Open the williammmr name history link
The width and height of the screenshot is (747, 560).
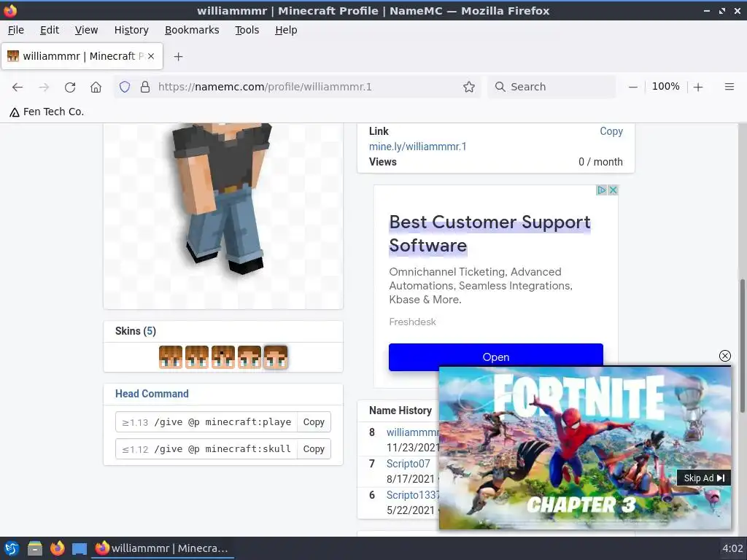(413, 432)
